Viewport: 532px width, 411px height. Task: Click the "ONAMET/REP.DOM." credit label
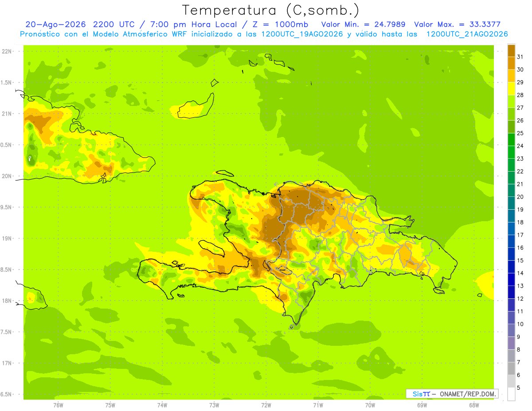[469, 394]
